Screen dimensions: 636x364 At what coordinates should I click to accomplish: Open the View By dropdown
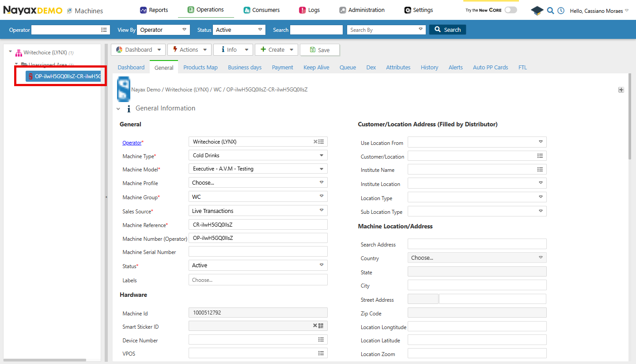163,30
